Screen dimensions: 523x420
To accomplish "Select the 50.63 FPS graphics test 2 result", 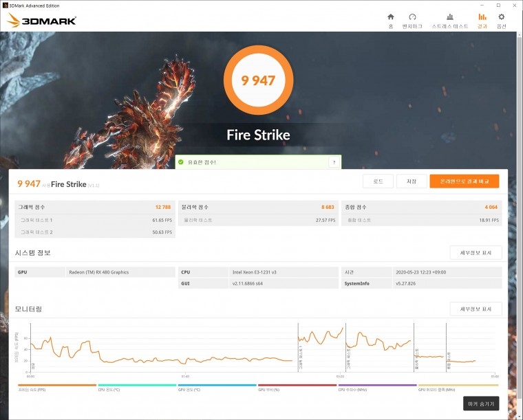I will point(162,232).
